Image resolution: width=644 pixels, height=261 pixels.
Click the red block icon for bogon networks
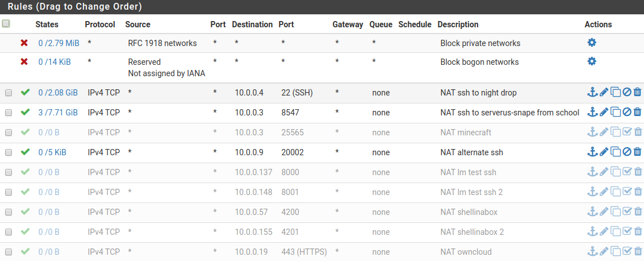tap(24, 61)
